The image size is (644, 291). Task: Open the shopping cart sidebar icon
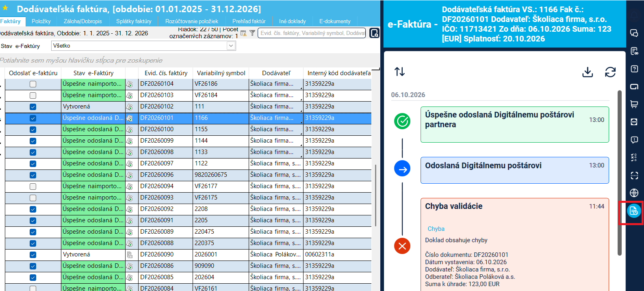click(634, 104)
